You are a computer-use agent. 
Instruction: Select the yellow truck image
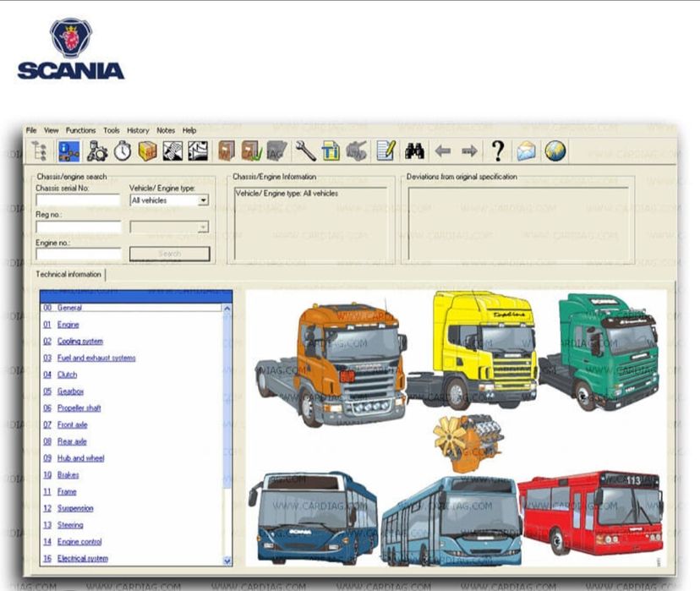click(473, 349)
